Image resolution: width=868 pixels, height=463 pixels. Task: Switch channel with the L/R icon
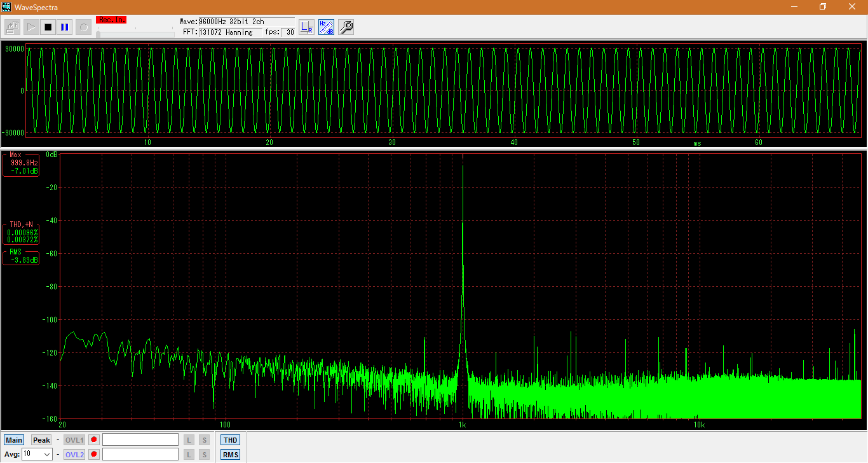coord(307,27)
